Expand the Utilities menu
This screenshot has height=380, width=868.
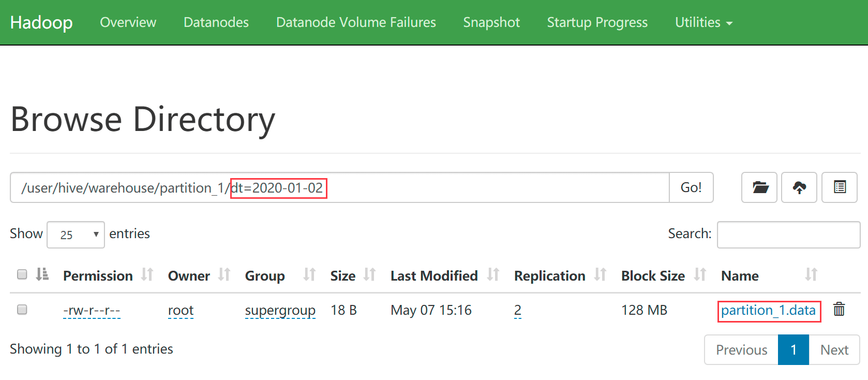click(704, 22)
